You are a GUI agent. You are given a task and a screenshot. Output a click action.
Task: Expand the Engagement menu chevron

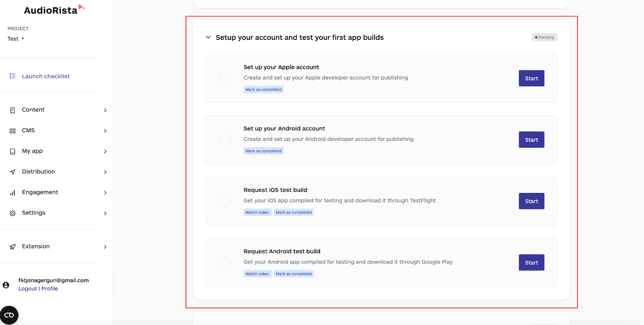(x=105, y=193)
